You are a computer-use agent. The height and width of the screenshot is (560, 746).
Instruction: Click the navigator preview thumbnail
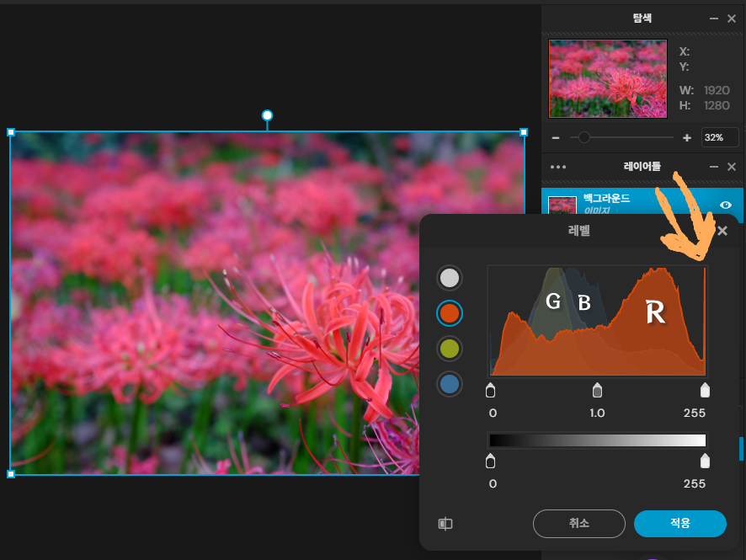pos(608,78)
